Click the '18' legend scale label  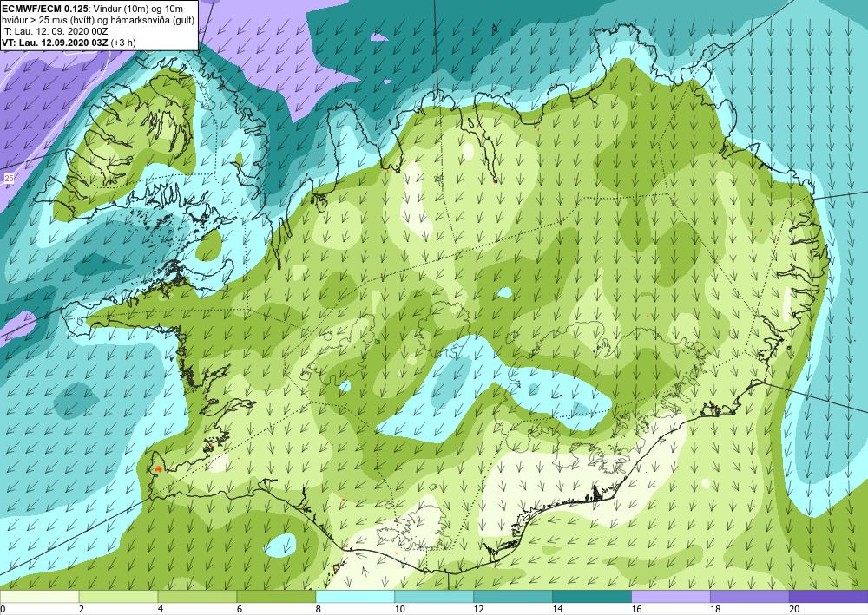pos(715,609)
